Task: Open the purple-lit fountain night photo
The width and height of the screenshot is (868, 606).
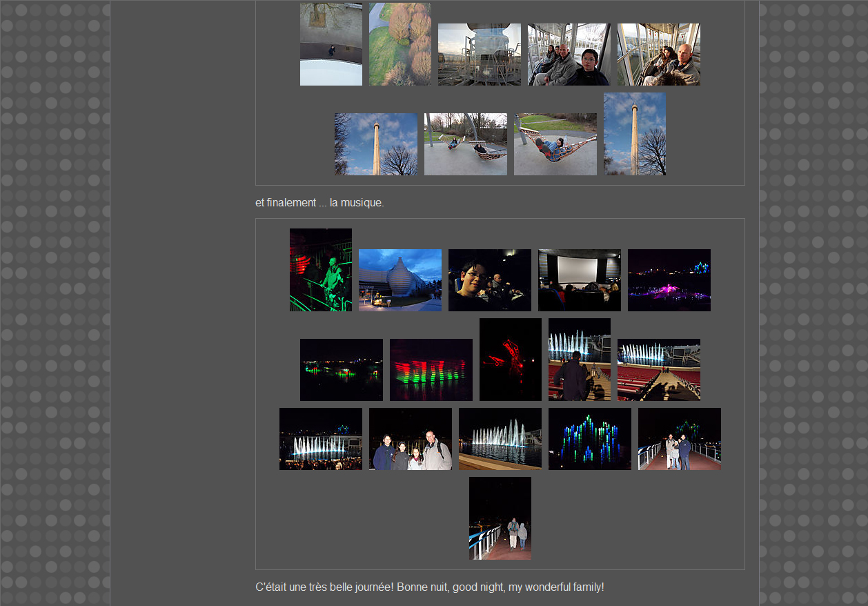Action: tap(669, 280)
